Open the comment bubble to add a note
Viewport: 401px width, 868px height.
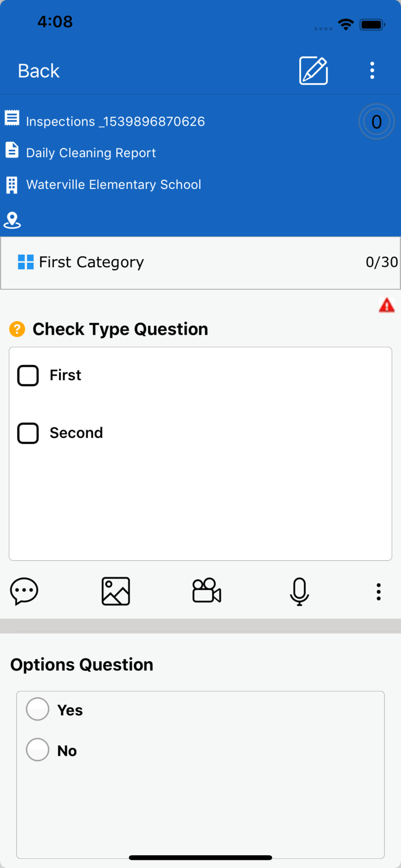[x=24, y=591]
